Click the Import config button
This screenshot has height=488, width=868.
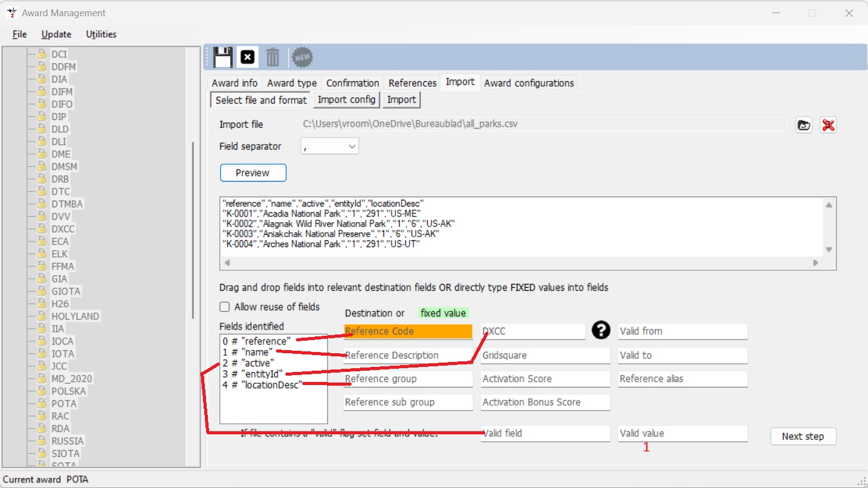347,100
